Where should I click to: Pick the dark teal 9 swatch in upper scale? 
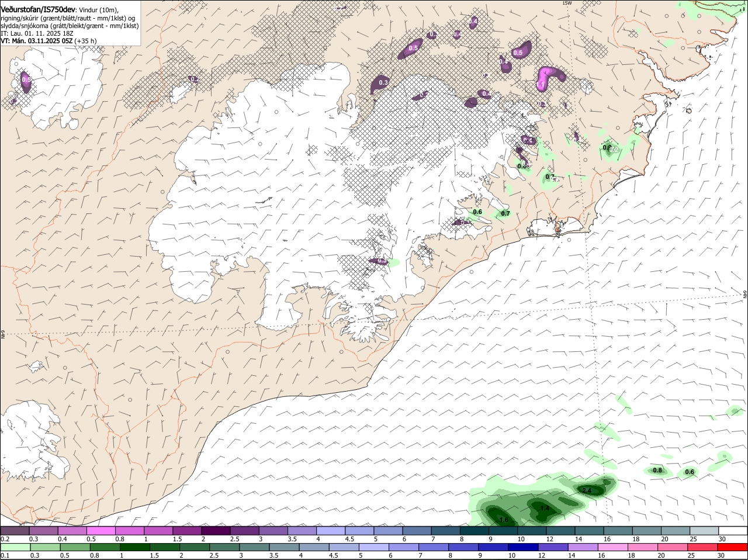(503, 531)
